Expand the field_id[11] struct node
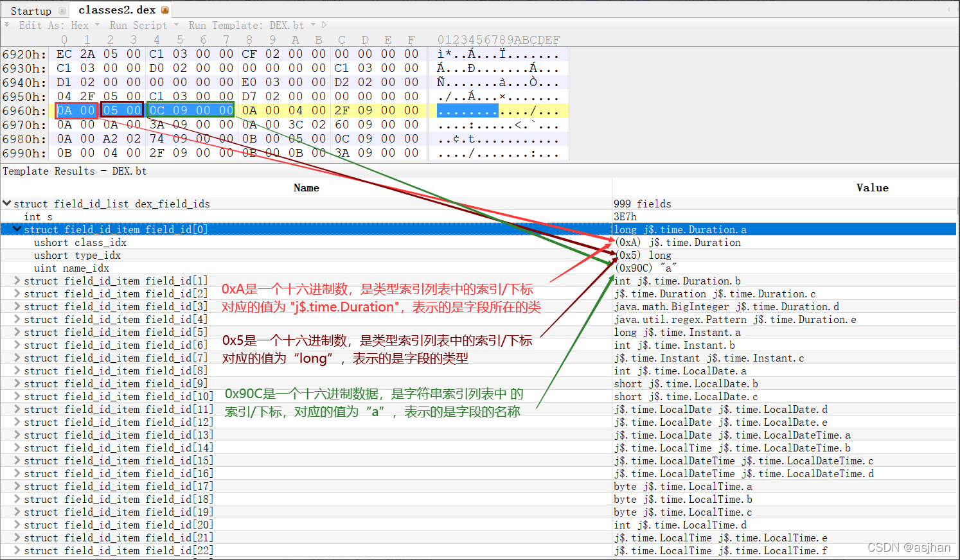This screenshot has width=960, height=560. 17,409
